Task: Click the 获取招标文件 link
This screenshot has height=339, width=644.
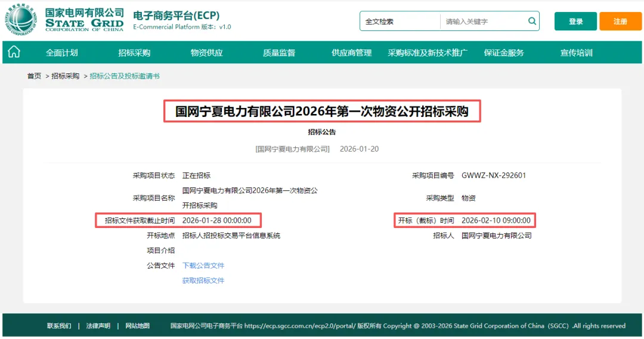Action: [203, 281]
